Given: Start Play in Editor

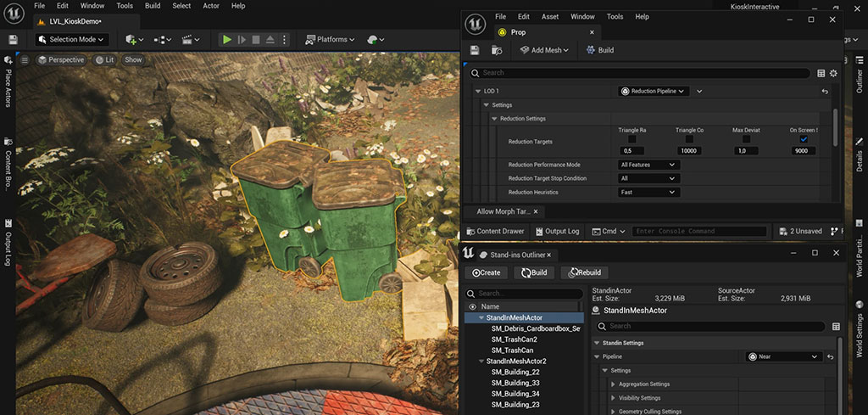Looking at the screenshot, I should pyautogui.click(x=227, y=40).
